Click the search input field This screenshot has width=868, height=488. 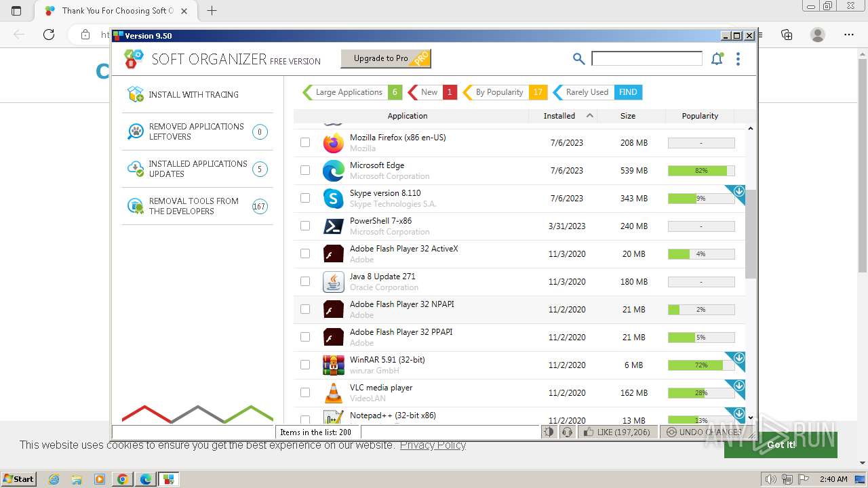(x=647, y=59)
